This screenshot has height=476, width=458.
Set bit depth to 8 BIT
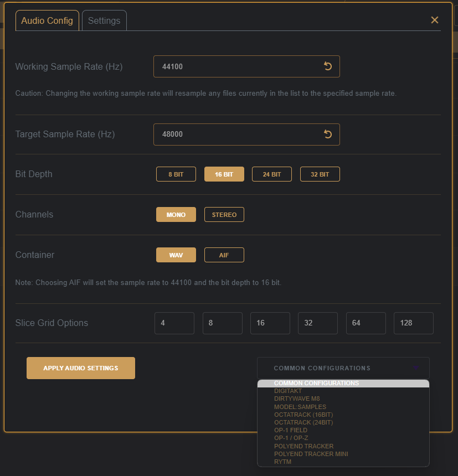176,174
